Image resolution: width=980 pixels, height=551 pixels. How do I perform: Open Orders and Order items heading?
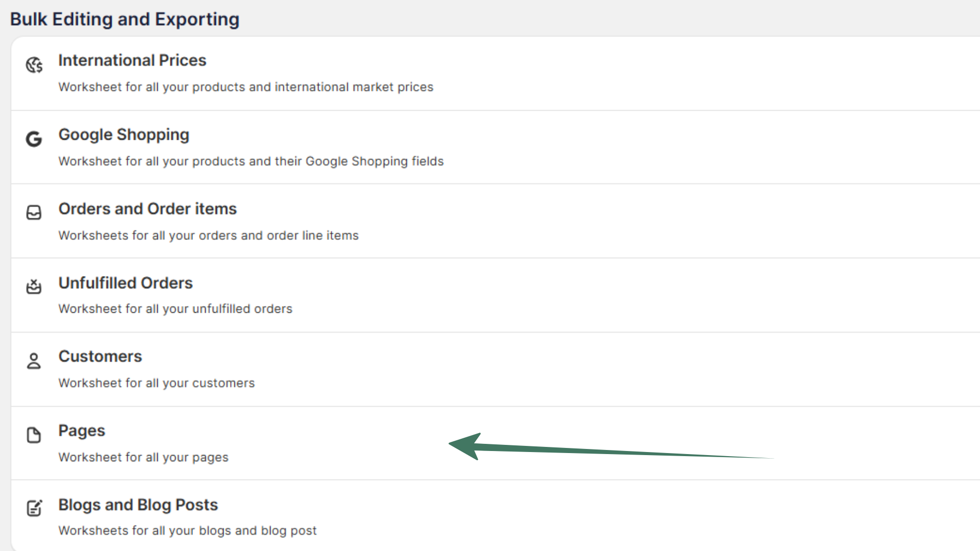[x=148, y=209]
